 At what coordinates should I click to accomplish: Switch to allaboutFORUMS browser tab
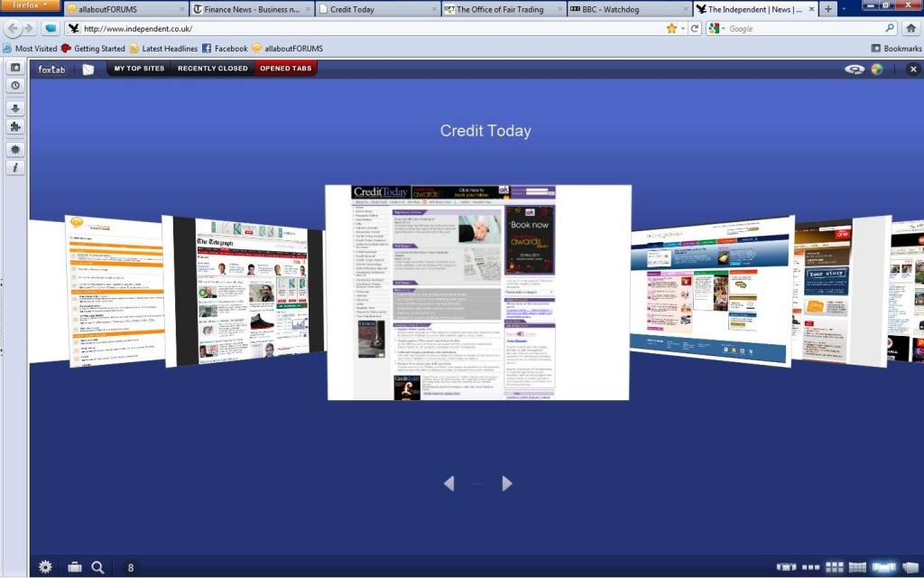[126, 9]
